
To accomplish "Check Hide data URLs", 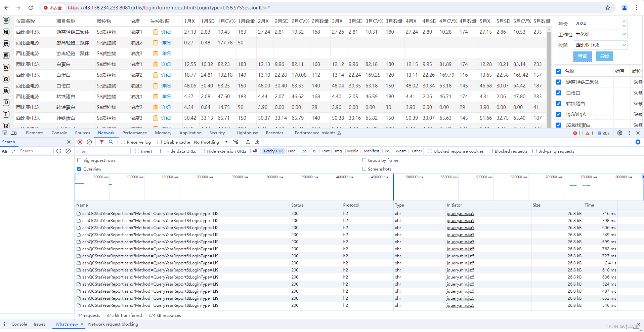I will 162,151.
